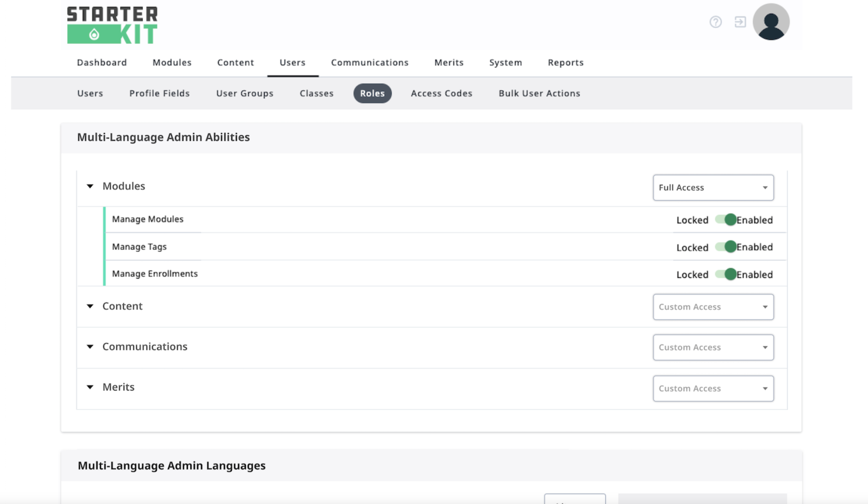This screenshot has width=868, height=504.
Task: Go to the Dashboard menu
Action: pyautogui.click(x=102, y=63)
